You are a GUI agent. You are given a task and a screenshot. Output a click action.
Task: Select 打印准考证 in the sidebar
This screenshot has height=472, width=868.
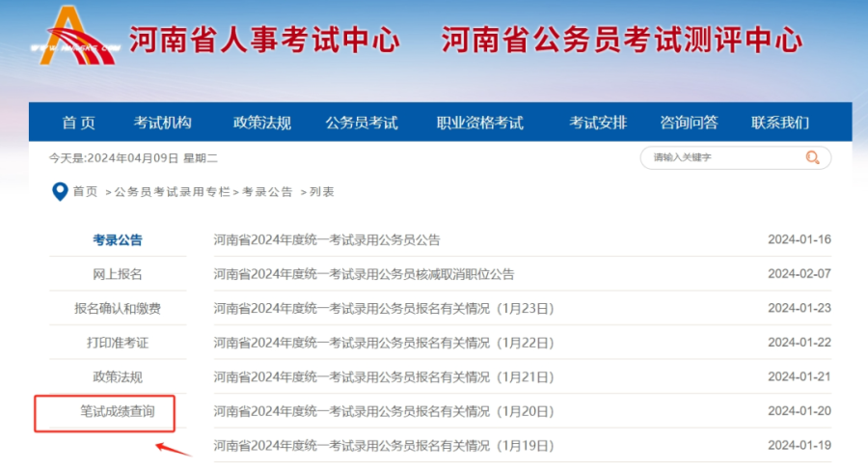(118, 343)
